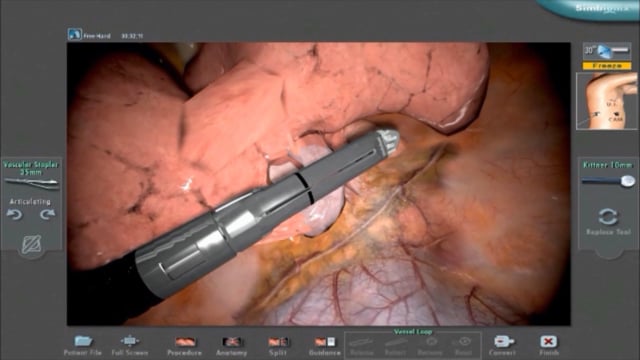Screen dimensions: 640x360
Task: Click the Kittner 10mm label
Action: (x=608, y=165)
